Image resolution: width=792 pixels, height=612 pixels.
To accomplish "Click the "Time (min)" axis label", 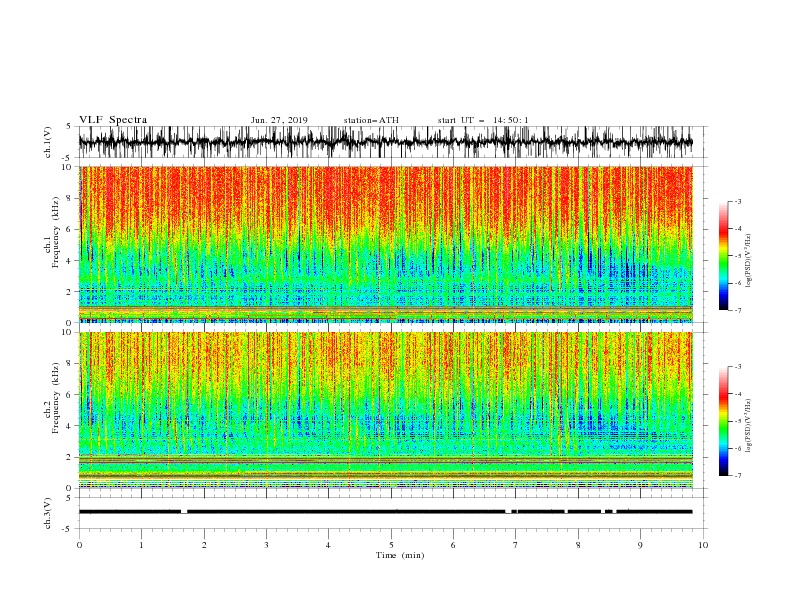I will tap(400, 555).
